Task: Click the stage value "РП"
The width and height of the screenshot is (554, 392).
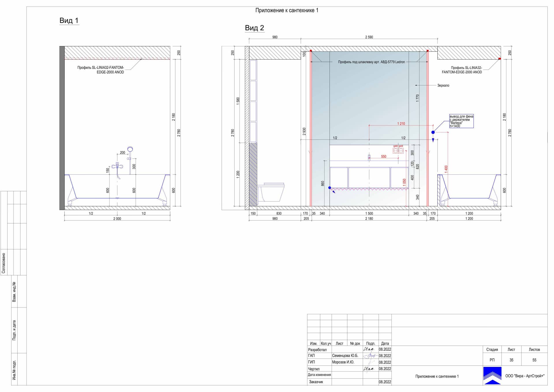Action: 492,360
